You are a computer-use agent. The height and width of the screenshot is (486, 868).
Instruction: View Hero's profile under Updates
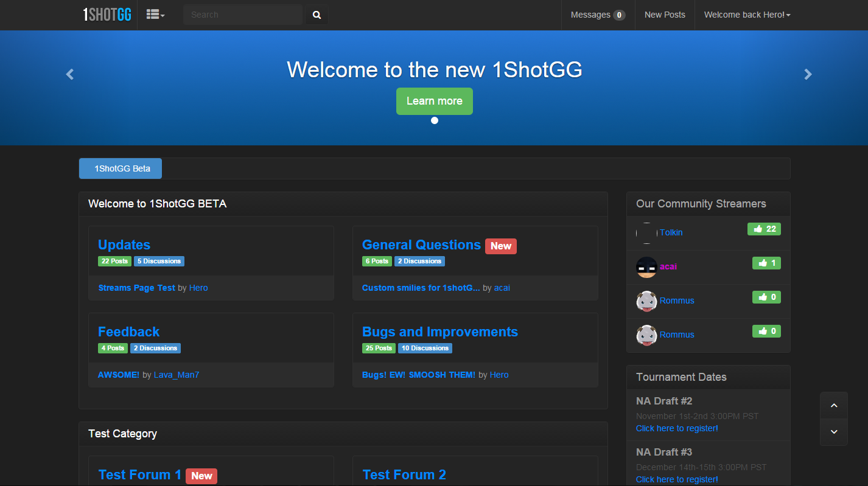click(x=198, y=288)
